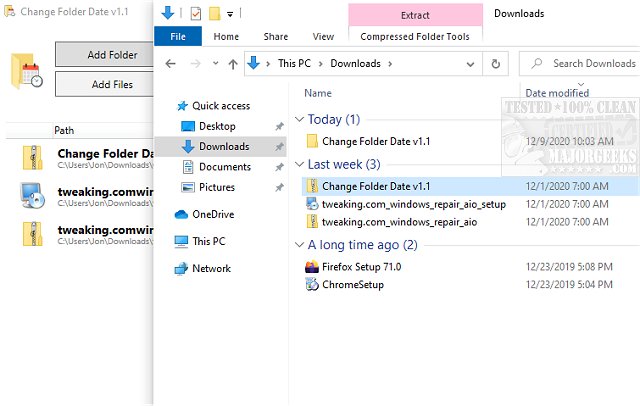
Task: Switch to the Share ribbon tab
Action: pos(276,37)
